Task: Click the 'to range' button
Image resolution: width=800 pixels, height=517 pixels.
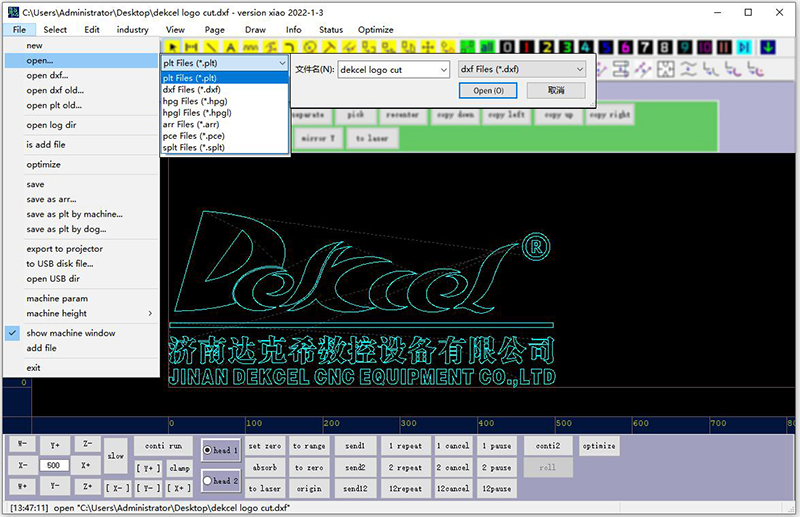Action: [x=309, y=446]
